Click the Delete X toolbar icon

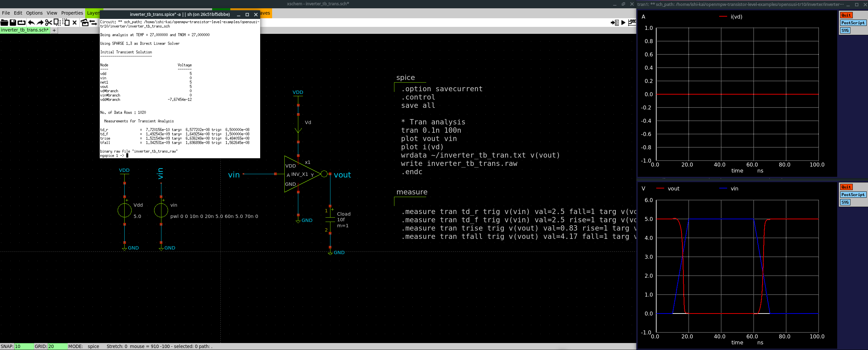(x=75, y=23)
